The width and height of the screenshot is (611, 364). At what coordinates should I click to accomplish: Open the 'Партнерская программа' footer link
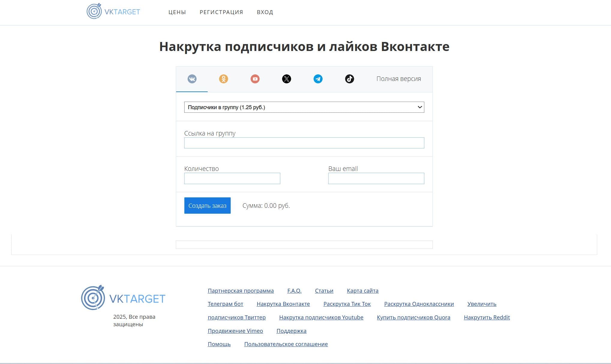point(240,291)
